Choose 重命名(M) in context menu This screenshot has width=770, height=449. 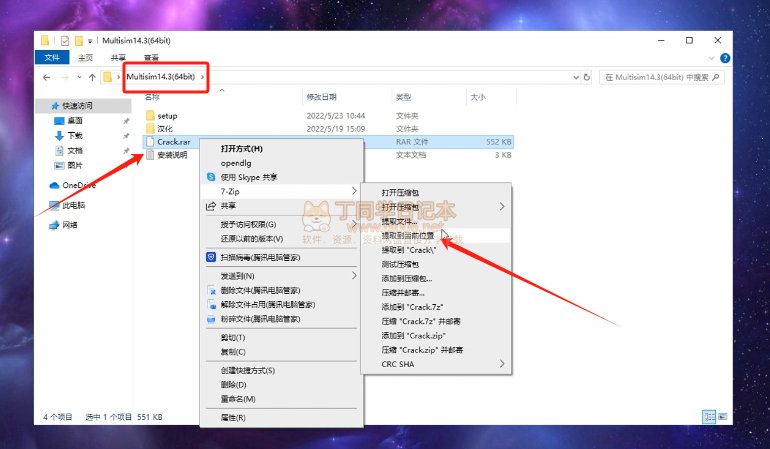(x=238, y=399)
